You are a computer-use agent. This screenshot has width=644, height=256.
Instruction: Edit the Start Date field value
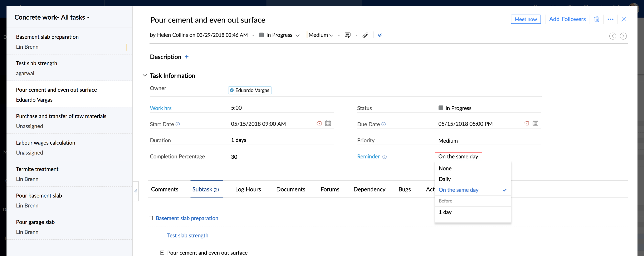(258, 124)
